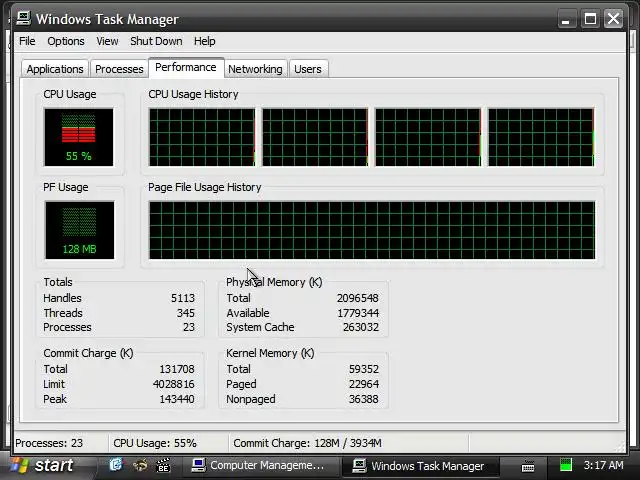Open the Options menu
640x480 pixels.
(66, 41)
